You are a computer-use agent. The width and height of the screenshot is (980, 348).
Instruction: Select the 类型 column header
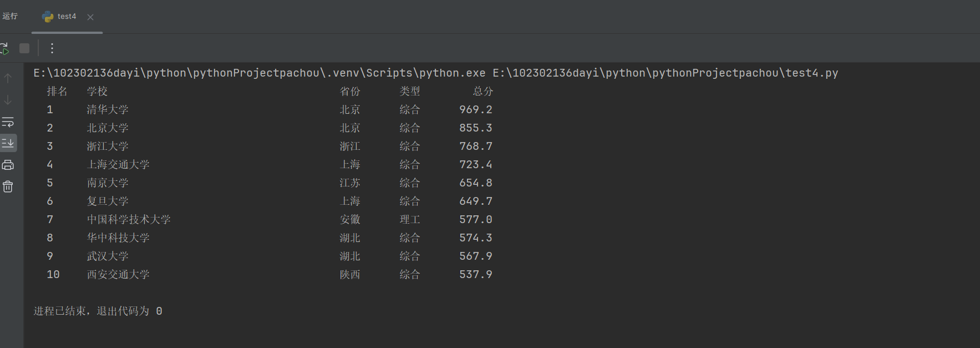(x=410, y=91)
